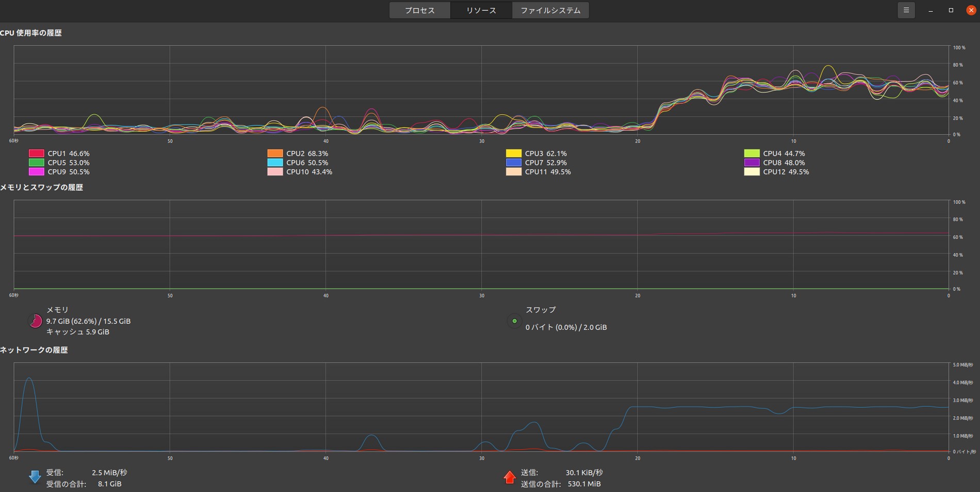980x492 pixels.
Task: Open the CPU5 green color swatch
Action: click(x=37, y=163)
